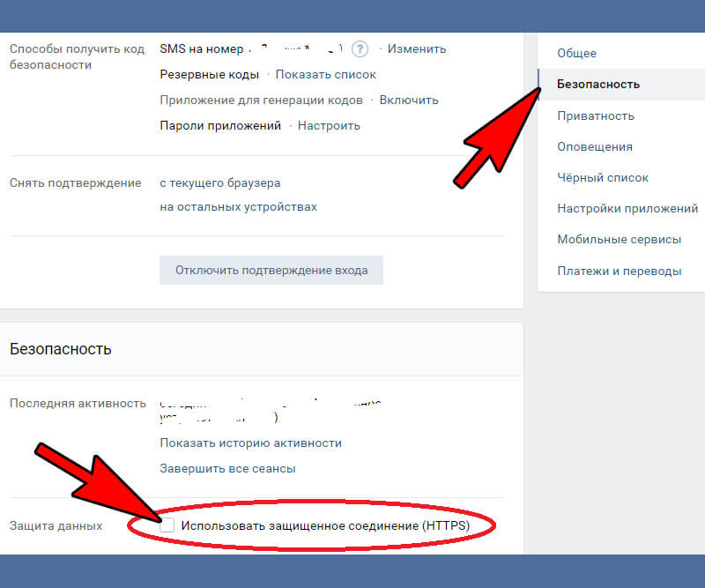This screenshot has height=588, width=705.
Task: Click Включить for code generator app
Action: [409, 100]
